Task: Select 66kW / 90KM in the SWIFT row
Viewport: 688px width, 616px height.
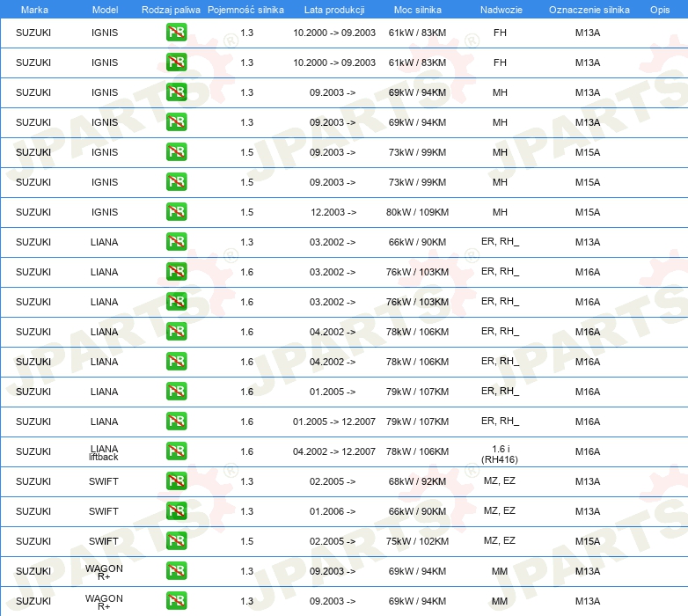Action: [x=417, y=511]
